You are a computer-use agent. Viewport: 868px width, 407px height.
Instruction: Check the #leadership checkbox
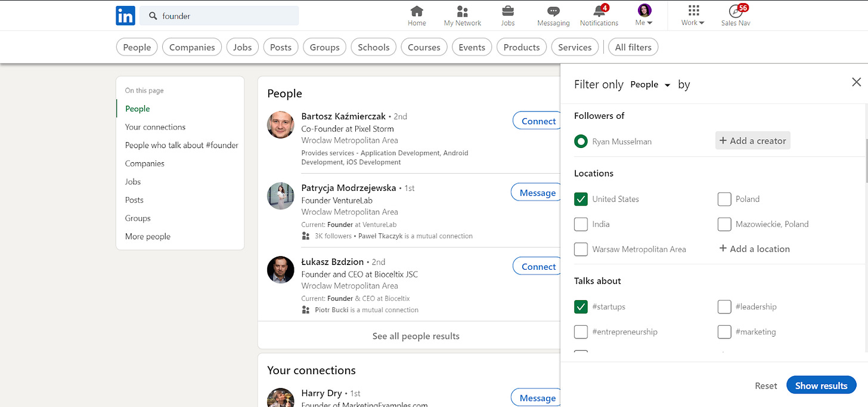(724, 306)
